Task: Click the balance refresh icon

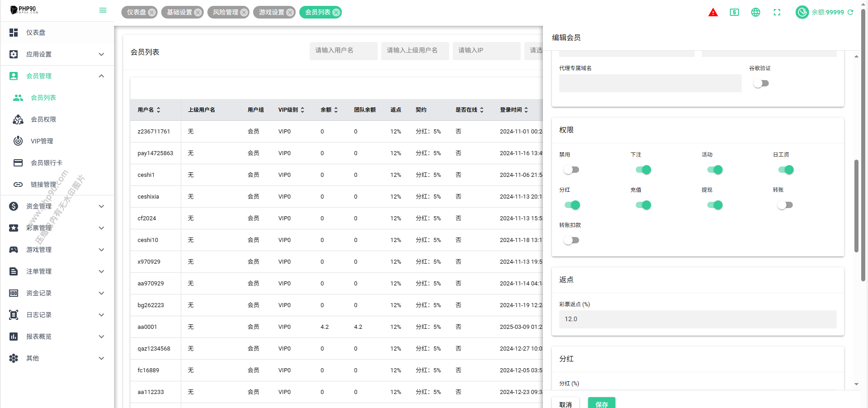Action: pyautogui.click(x=850, y=12)
